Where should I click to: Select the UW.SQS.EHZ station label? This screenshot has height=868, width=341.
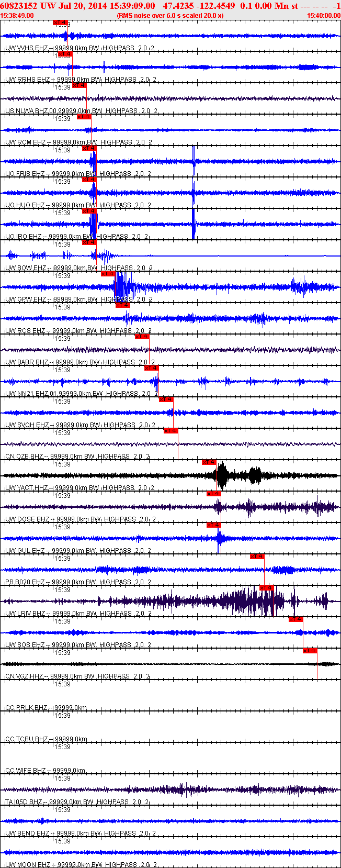coord(78,645)
